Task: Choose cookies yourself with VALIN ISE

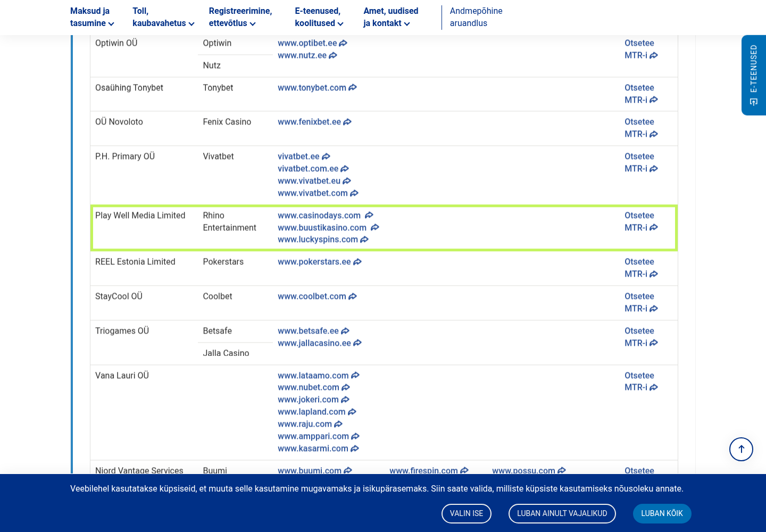Action: pos(467,513)
